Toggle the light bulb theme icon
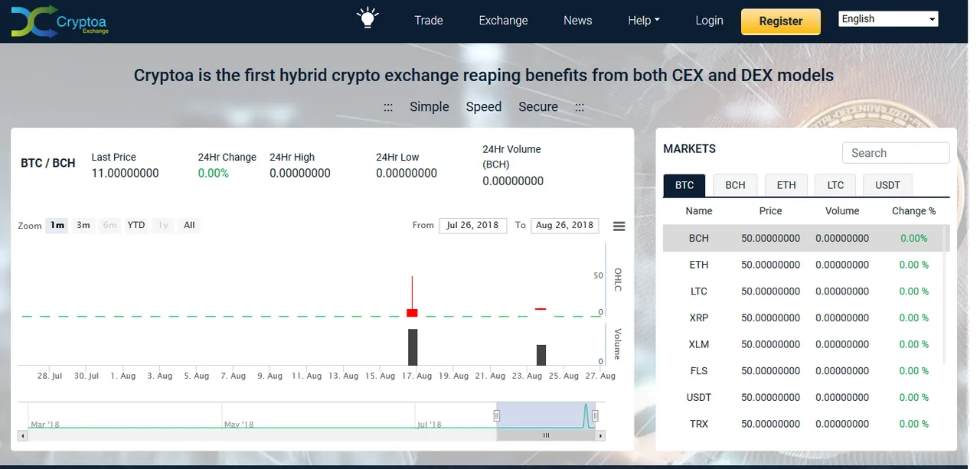The width and height of the screenshot is (980, 469). point(368,18)
